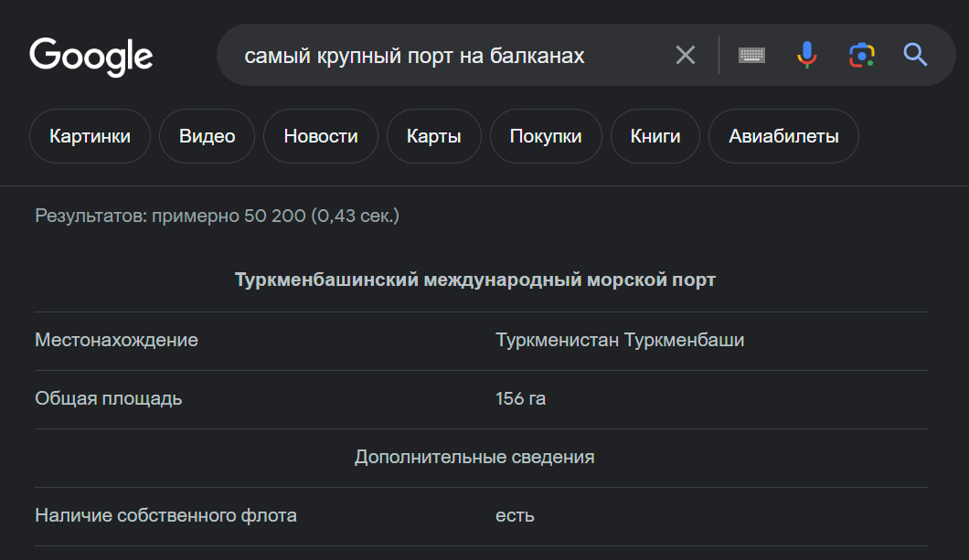Open the Видео results tab
Viewport: 969px width, 560px height.
coord(207,136)
